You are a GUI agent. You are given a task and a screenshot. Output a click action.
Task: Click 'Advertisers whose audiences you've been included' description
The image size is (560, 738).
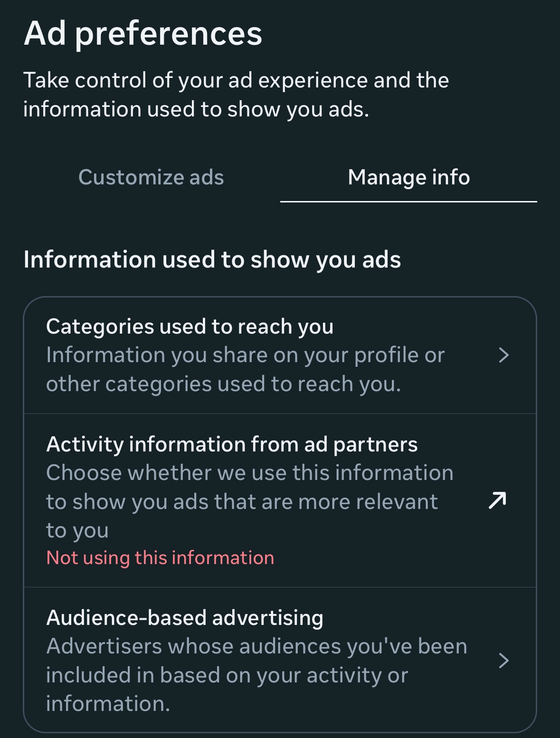[x=256, y=646]
